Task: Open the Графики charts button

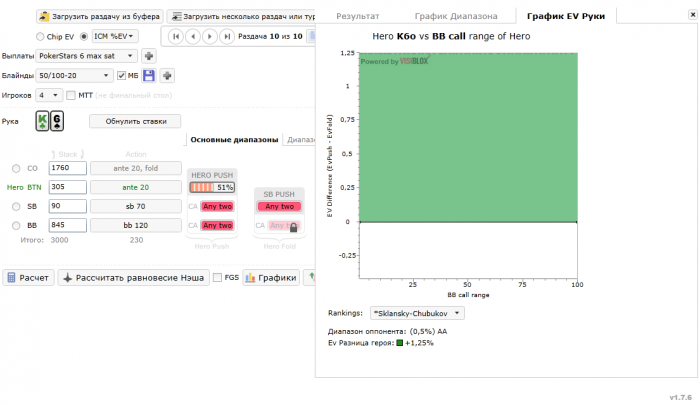Action: tap(271, 278)
